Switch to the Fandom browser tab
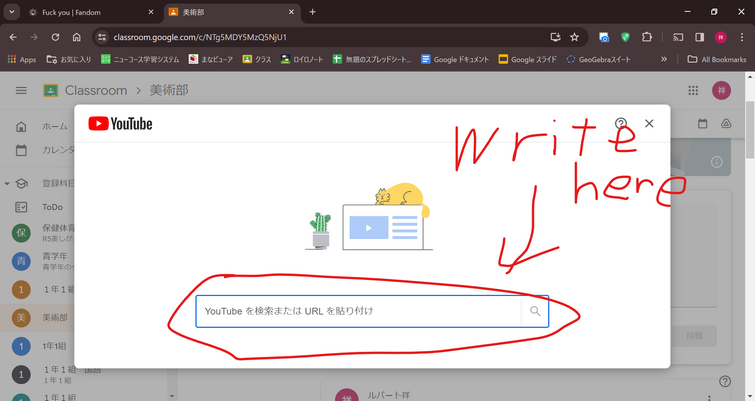The height and width of the screenshot is (401, 755). click(x=91, y=13)
